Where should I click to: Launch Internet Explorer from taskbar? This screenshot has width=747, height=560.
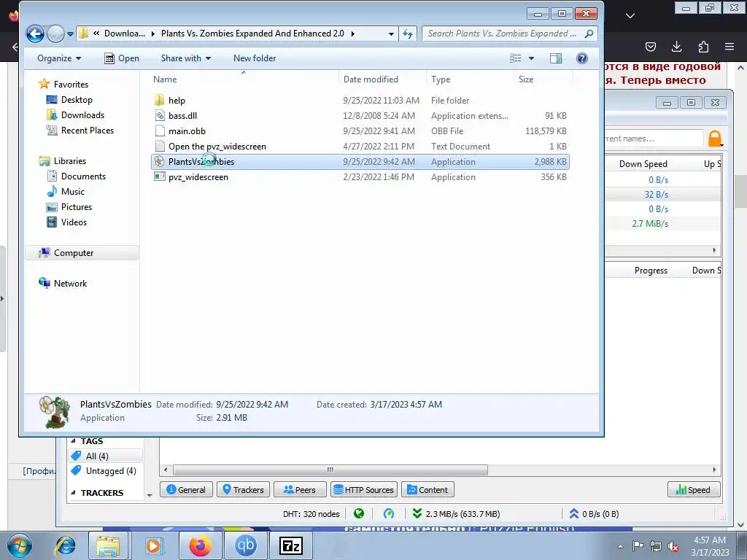pos(64,545)
